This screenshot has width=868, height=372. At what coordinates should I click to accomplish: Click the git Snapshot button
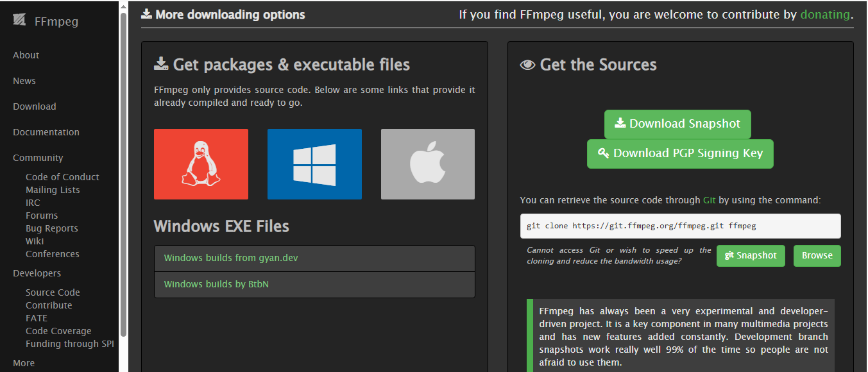click(x=751, y=255)
